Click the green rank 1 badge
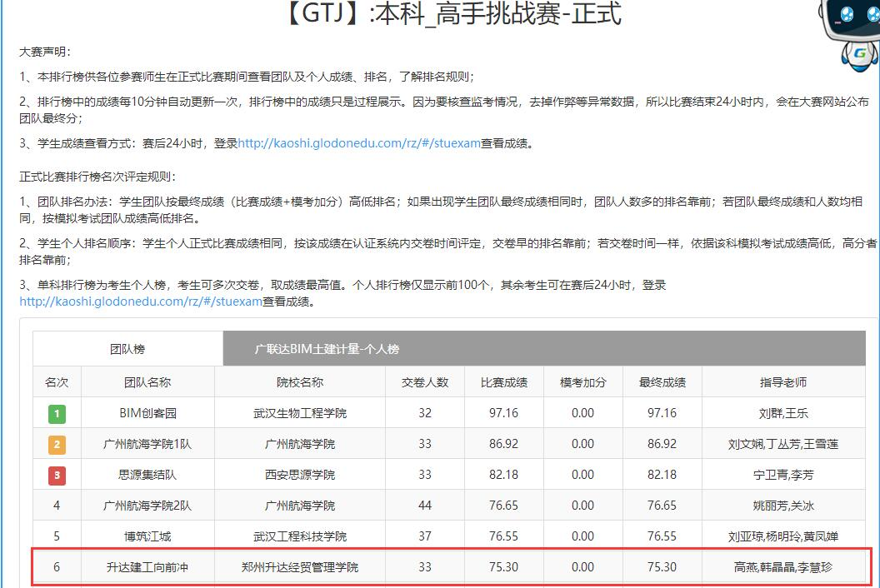880x588 pixels. [57, 413]
